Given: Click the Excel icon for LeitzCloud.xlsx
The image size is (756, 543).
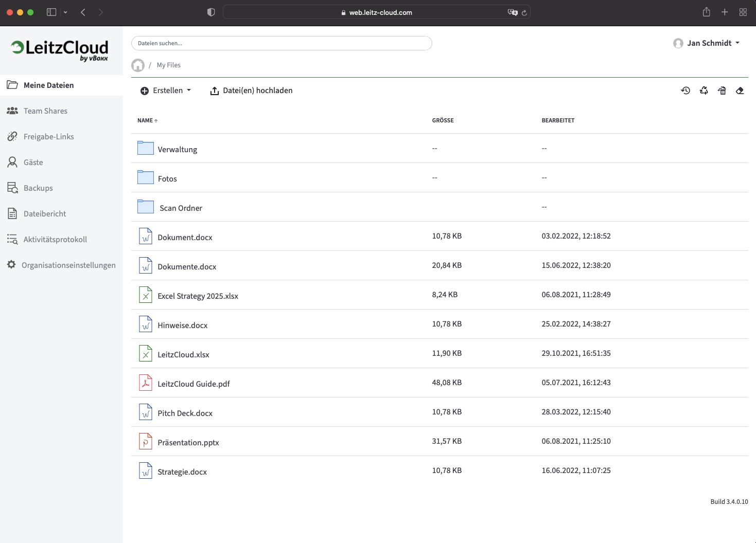Looking at the screenshot, I should click(x=146, y=353).
